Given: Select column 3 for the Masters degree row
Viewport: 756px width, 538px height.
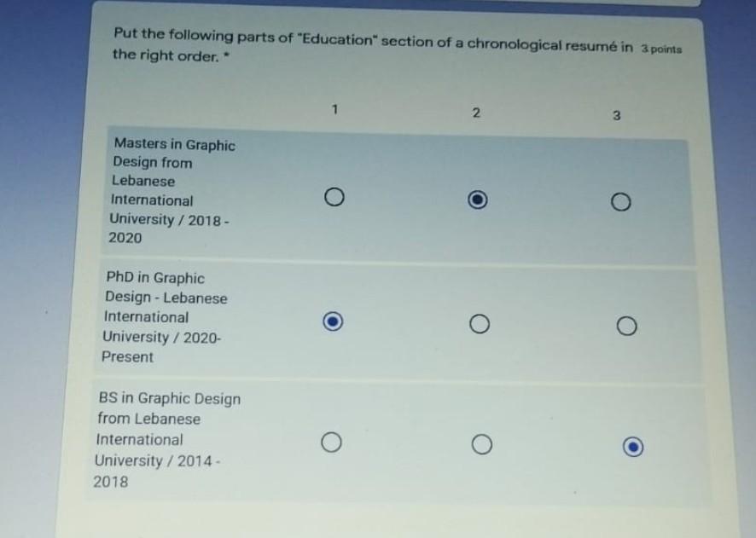Looking at the screenshot, I should tap(619, 201).
